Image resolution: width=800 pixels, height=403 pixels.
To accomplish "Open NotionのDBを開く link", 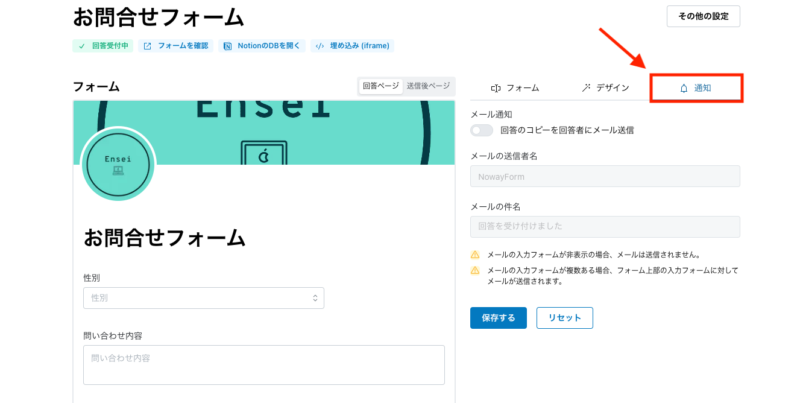I will (262, 46).
